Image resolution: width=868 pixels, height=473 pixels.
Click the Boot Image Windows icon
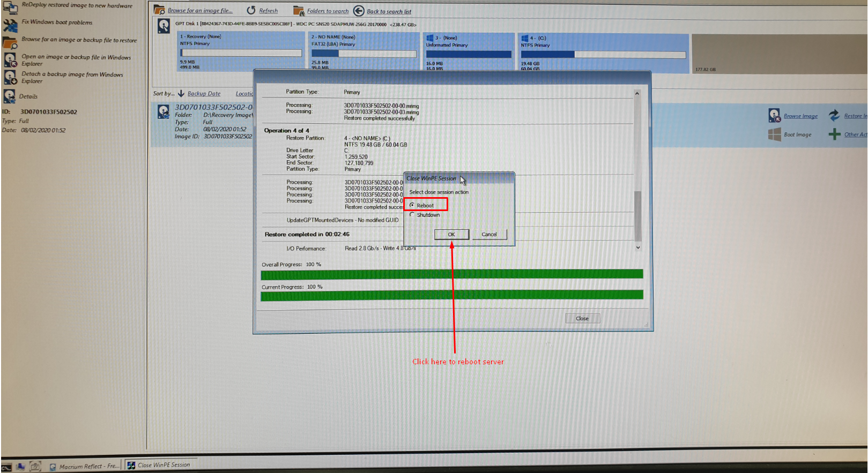[x=774, y=134]
